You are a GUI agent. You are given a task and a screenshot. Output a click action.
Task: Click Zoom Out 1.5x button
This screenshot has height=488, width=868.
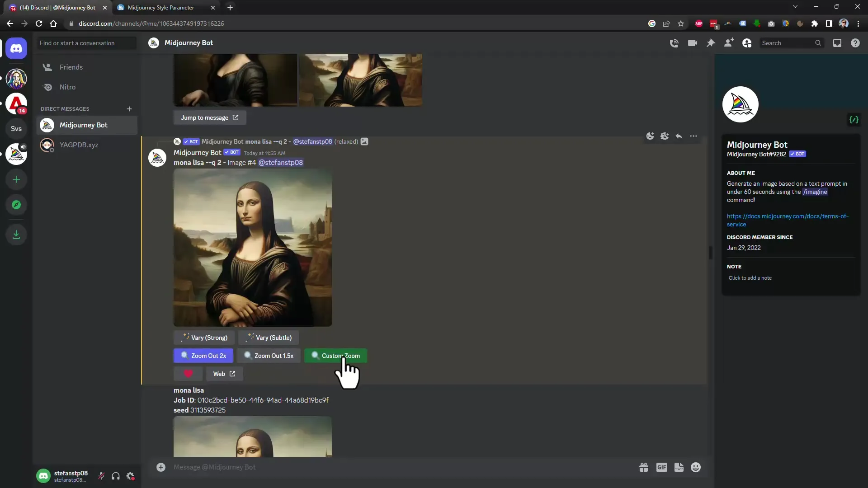269,356
